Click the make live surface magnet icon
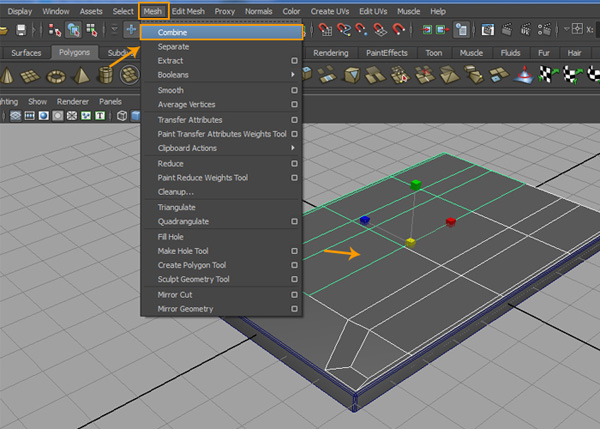 [398, 29]
